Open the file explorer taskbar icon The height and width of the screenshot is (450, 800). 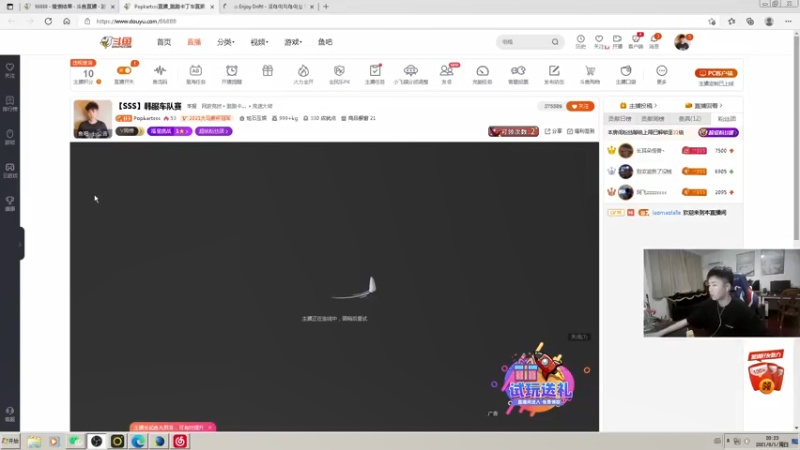[x=34, y=441]
